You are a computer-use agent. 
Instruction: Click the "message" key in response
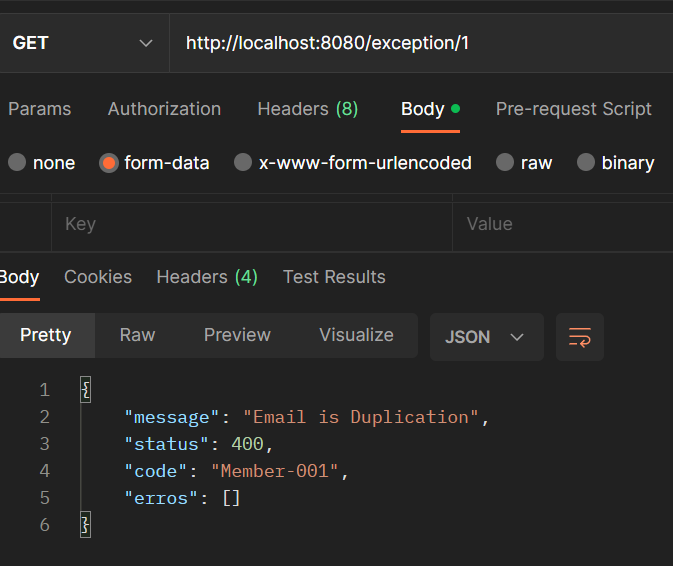[172, 417]
